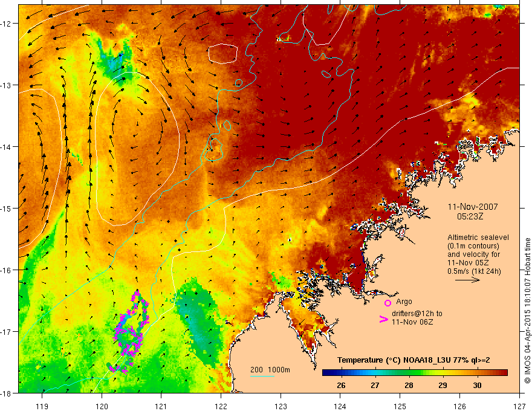Viewport: 532px width, 411px height.
Task: Click longitude label 127 on the axis
Action: pos(519,406)
